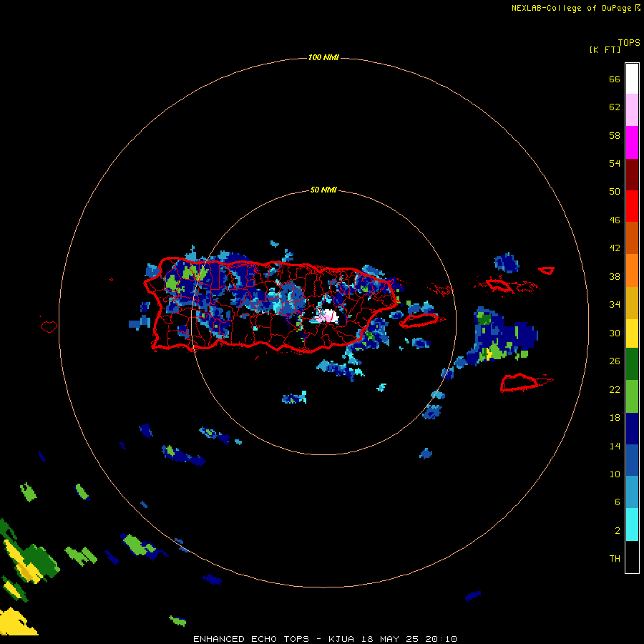Click the 22 legend value
The image size is (644, 644).
point(615,389)
